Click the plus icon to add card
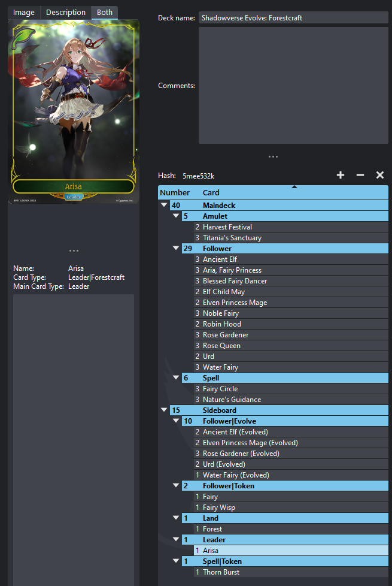Screen dimensions: 392x586 pyautogui.click(x=341, y=175)
